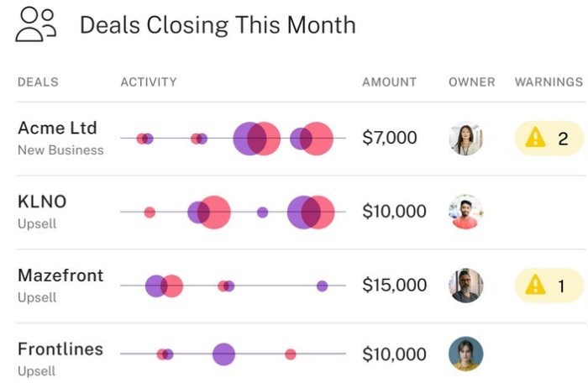588x383 pixels.
Task: Click the Owner column header
Action: (x=472, y=81)
